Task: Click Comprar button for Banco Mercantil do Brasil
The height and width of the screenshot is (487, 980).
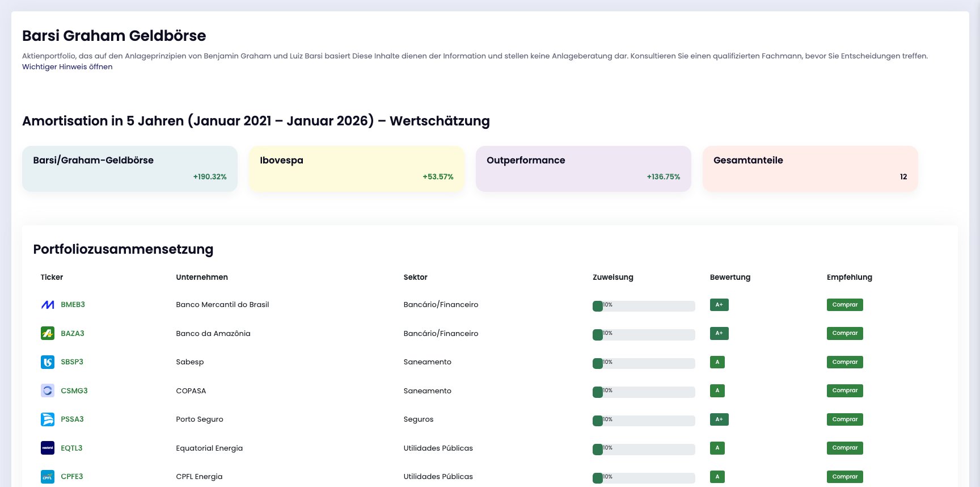Action: point(845,305)
